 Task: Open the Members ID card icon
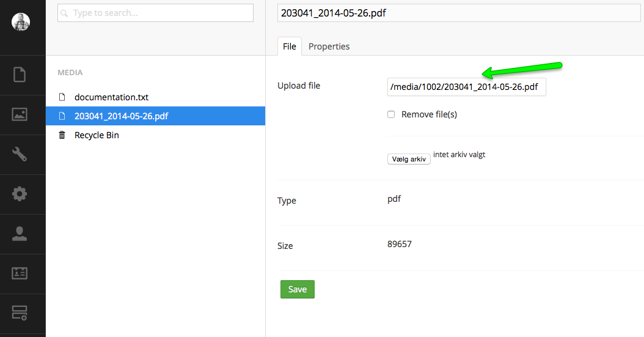coord(20,273)
